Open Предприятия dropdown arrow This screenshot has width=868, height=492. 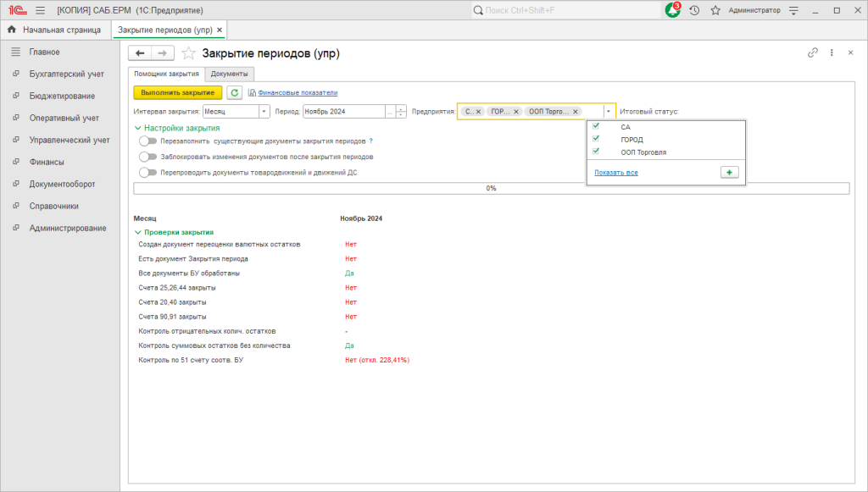point(609,112)
